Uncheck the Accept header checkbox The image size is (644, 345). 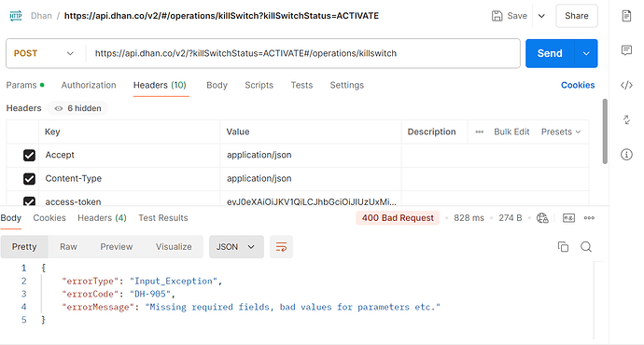coord(29,156)
